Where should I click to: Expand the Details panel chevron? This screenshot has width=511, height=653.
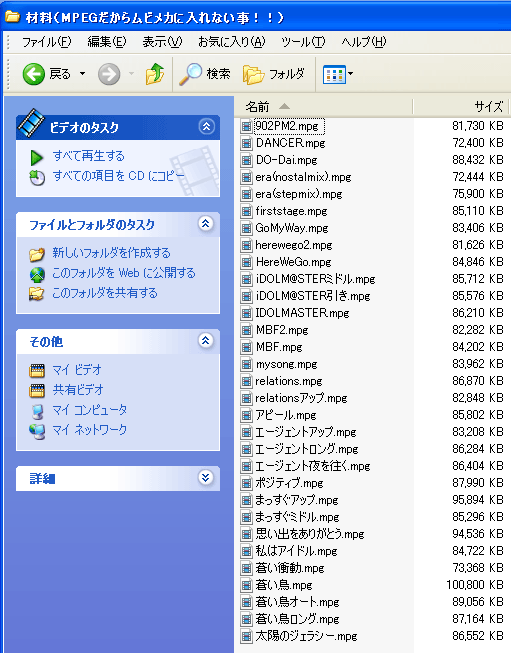pos(205,478)
